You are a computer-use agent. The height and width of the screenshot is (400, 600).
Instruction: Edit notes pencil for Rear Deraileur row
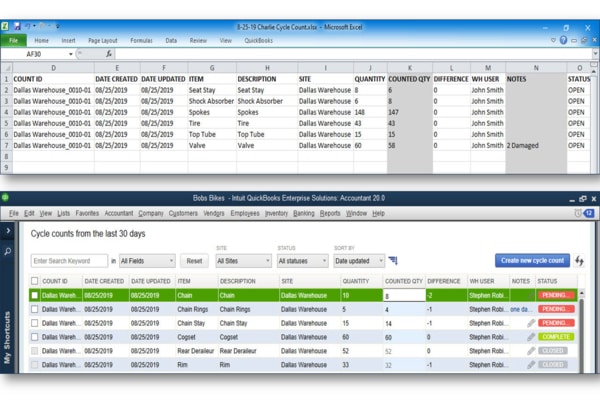[531, 351]
